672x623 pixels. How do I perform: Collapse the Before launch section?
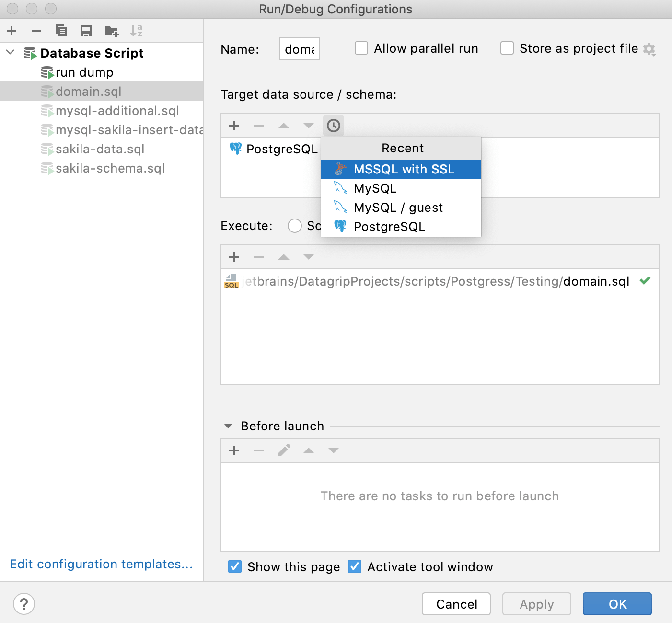click(228, 426)
